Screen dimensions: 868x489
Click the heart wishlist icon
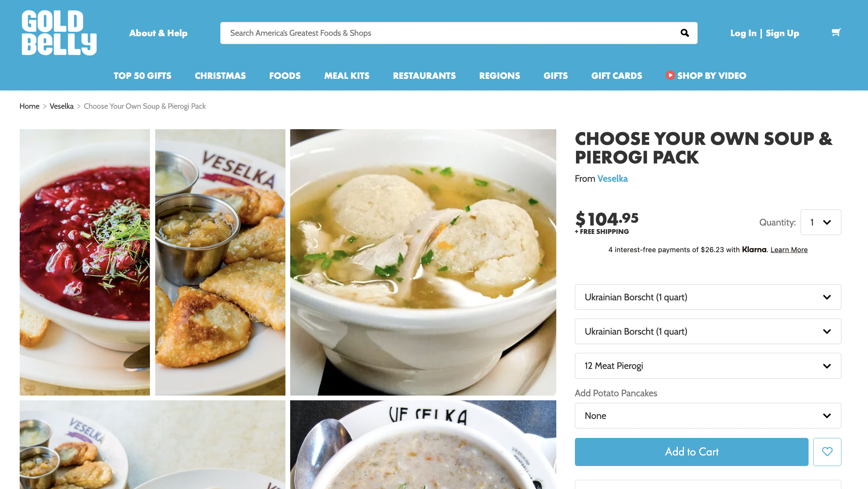[x=827, y=452]
